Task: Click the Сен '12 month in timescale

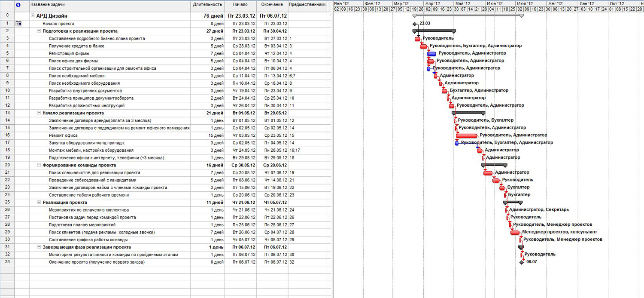Action: pos(593,3)
